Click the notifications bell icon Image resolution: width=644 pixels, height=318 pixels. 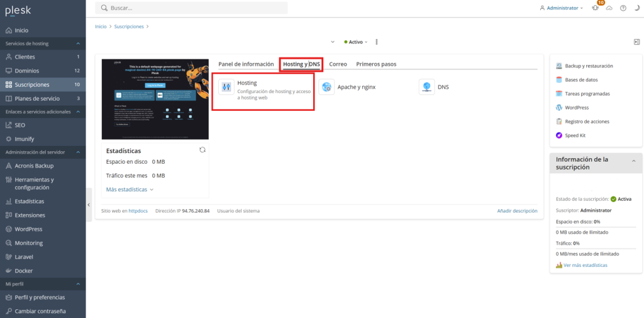[x=596, y=8]
